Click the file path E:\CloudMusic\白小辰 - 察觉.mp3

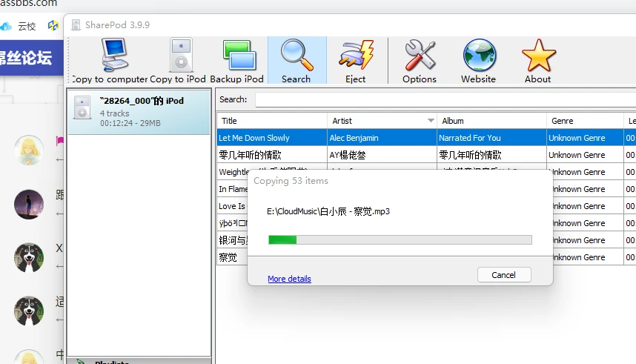tap(328, 211)
